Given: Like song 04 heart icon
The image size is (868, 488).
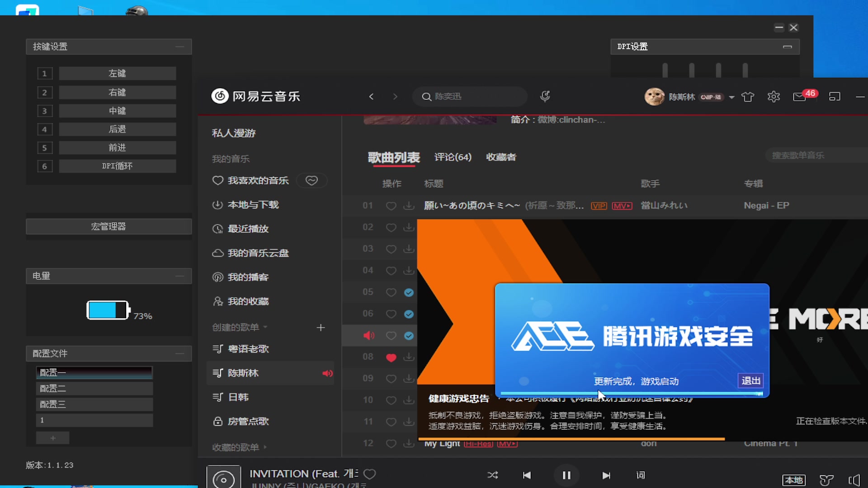Looking at the screenshot, I should point(391,271).
